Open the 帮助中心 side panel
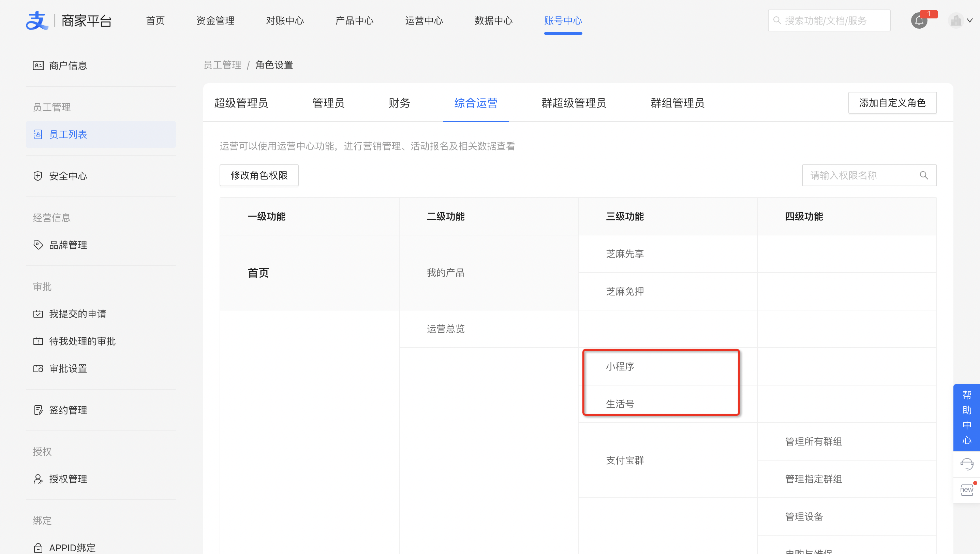This screenshot has width=980, height=554. pyautogui.click(x=967, y=418)
